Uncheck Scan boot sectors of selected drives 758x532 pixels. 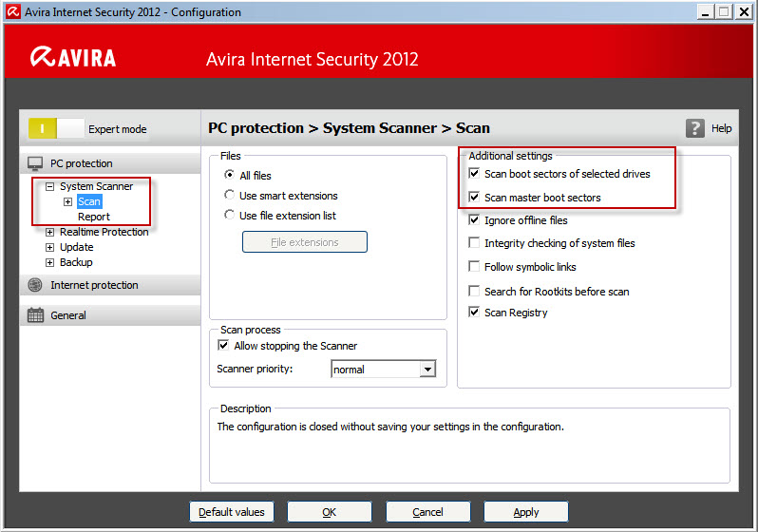(x=474, y=173)
